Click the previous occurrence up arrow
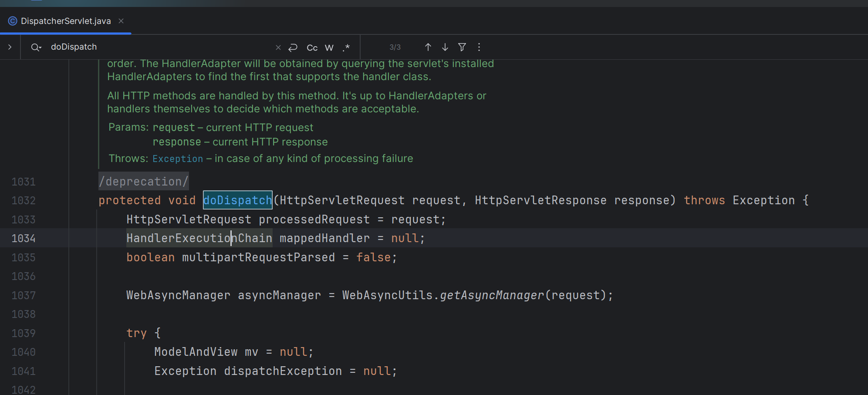868x395 pixels. [428, 47]
